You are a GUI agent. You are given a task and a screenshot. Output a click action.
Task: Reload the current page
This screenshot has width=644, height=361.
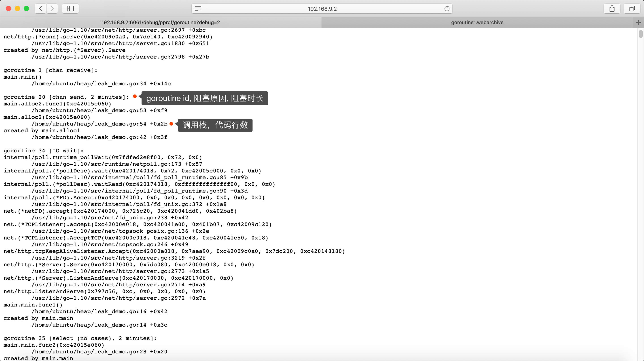pos(447,8)
